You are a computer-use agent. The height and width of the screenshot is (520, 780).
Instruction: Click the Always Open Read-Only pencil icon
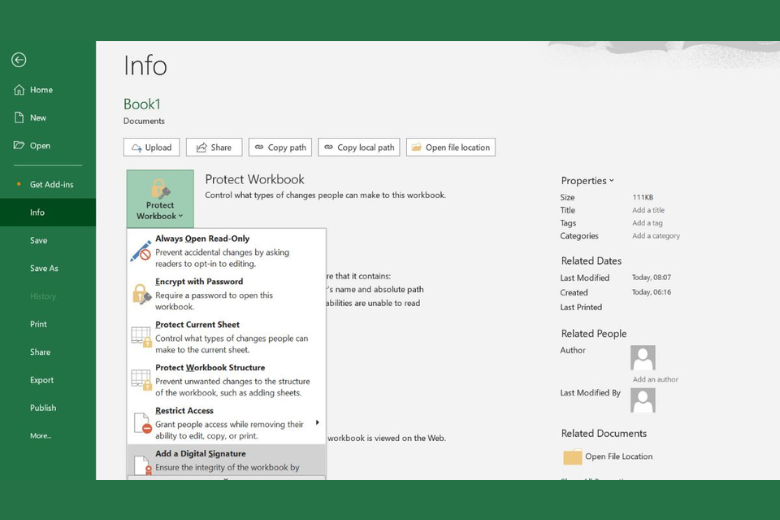[x=141, y=251]
